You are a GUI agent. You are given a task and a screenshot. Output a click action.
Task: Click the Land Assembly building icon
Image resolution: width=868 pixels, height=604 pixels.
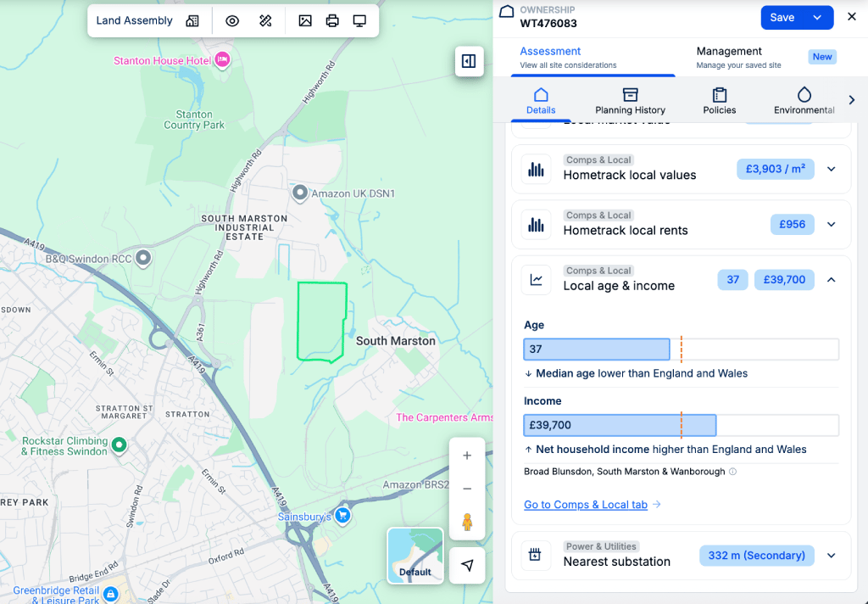click(192, 20)
